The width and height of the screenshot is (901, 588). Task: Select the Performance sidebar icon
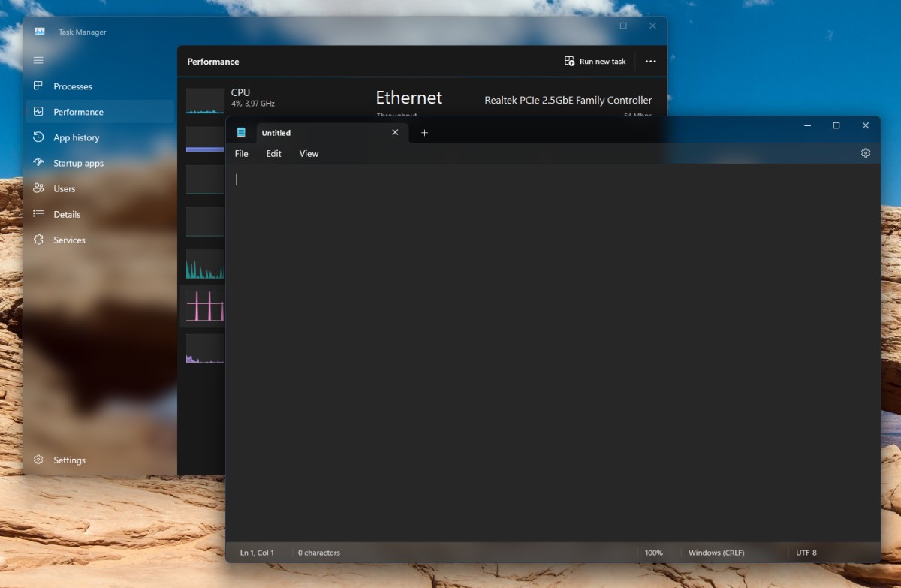38,112
